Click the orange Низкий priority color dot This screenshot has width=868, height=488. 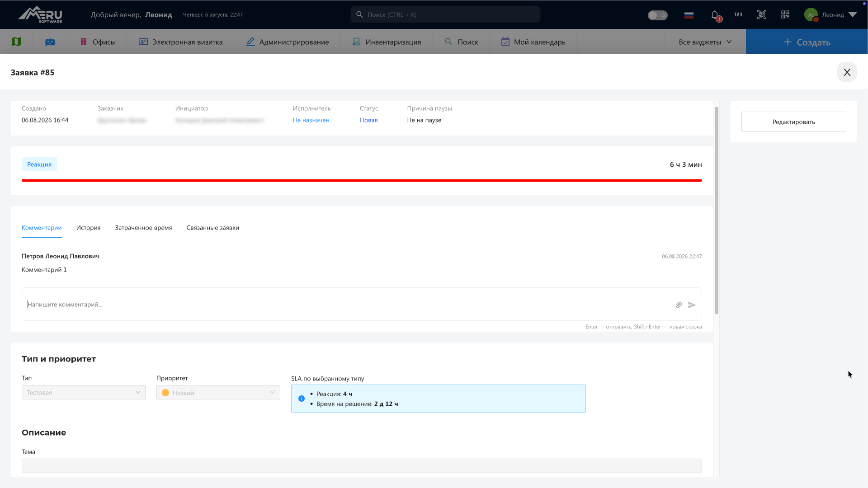pos(165,393)
